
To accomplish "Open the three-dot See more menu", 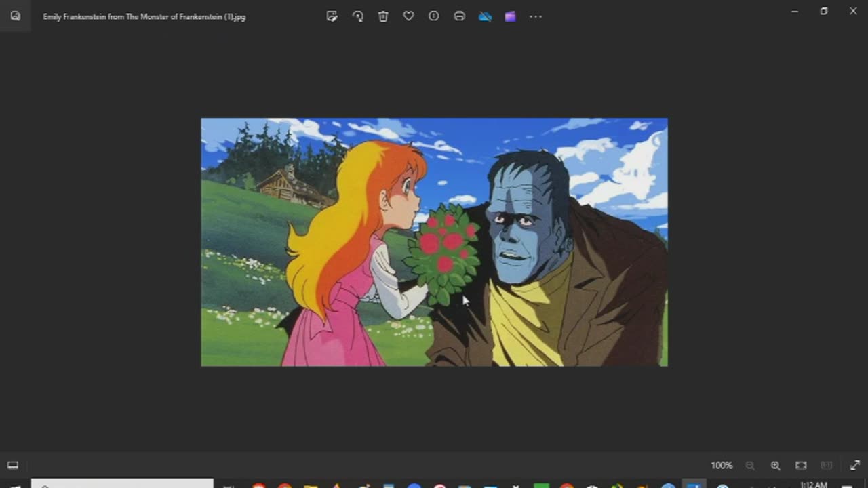I will coord(536,16).
